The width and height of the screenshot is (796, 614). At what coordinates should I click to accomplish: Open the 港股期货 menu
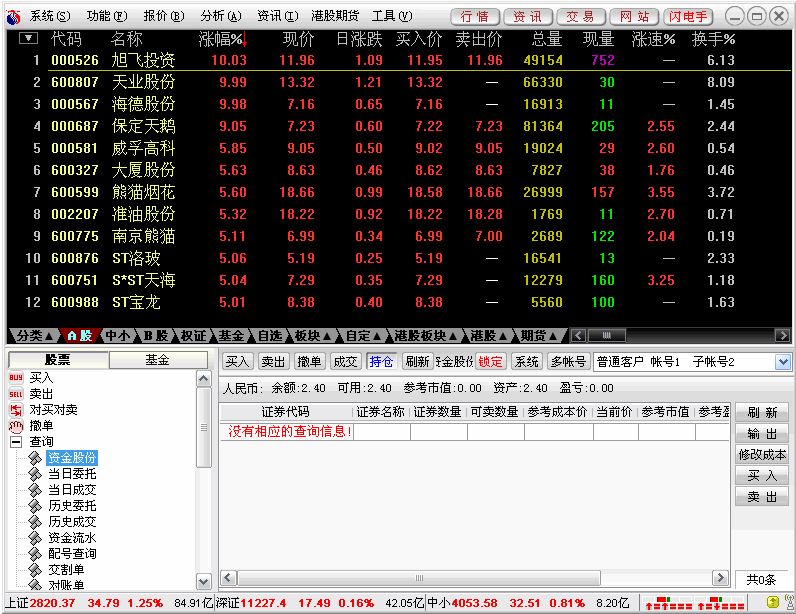(335, 16)
